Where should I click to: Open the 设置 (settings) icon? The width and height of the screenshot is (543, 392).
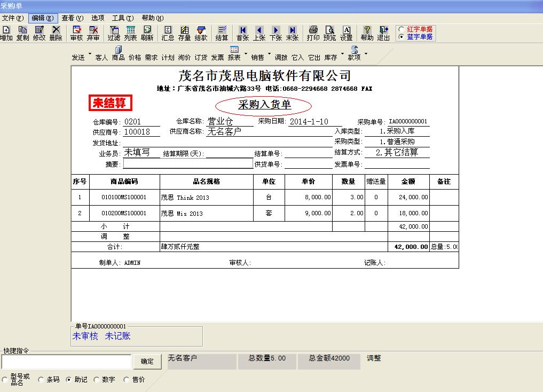point(347,33)
